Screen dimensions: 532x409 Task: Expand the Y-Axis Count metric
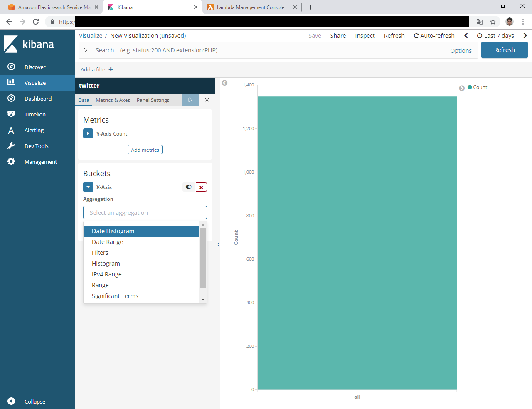coord(88,133)
